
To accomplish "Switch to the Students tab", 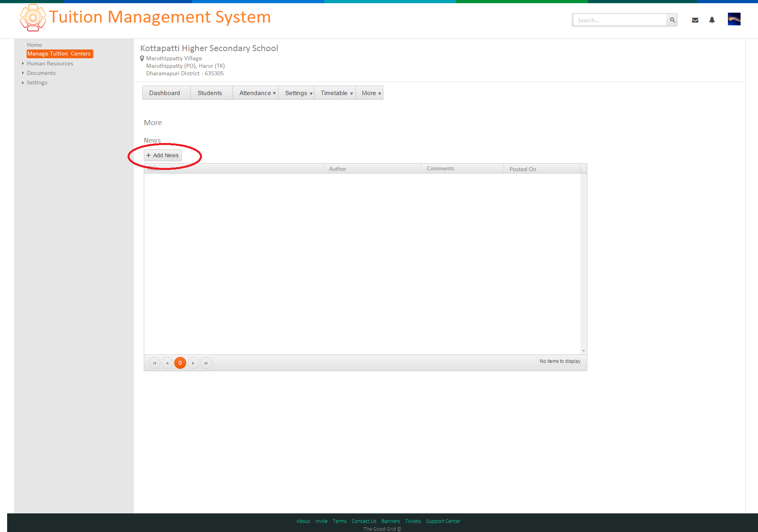I will pos(209,93).
